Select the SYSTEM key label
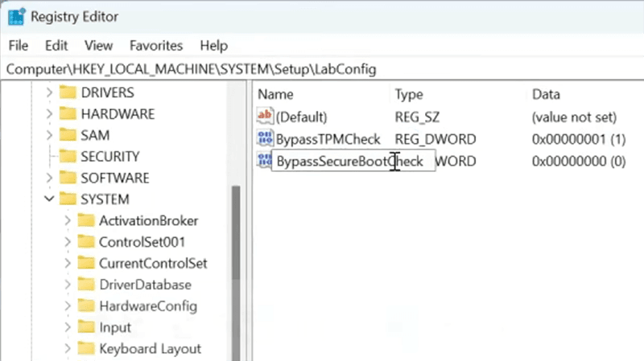 tap(105, 199)
